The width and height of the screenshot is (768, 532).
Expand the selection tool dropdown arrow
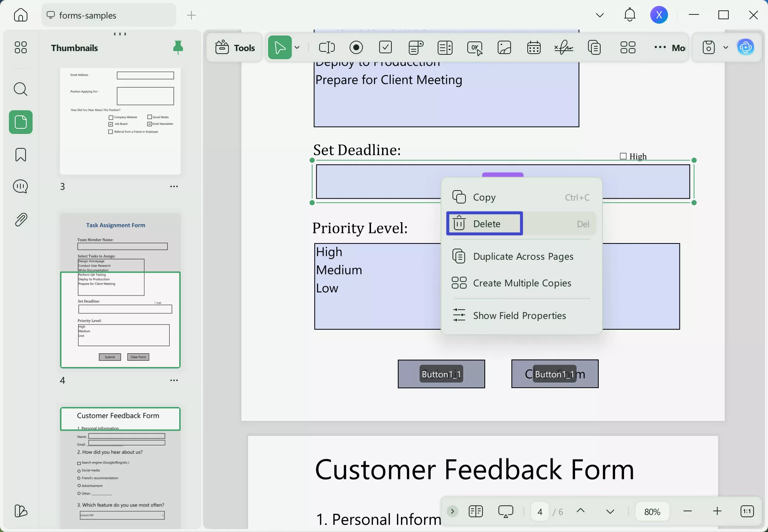pos(297,47)
